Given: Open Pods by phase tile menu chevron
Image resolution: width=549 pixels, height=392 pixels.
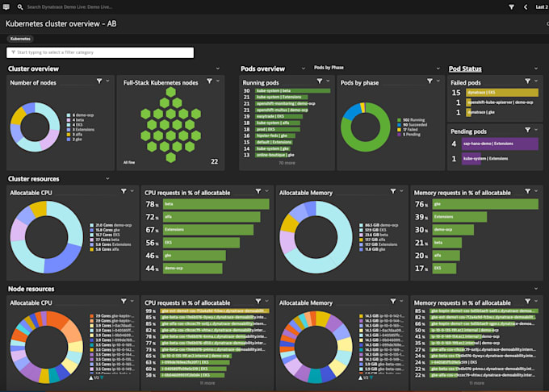Looking at the screenshot, I should [438, 81].
